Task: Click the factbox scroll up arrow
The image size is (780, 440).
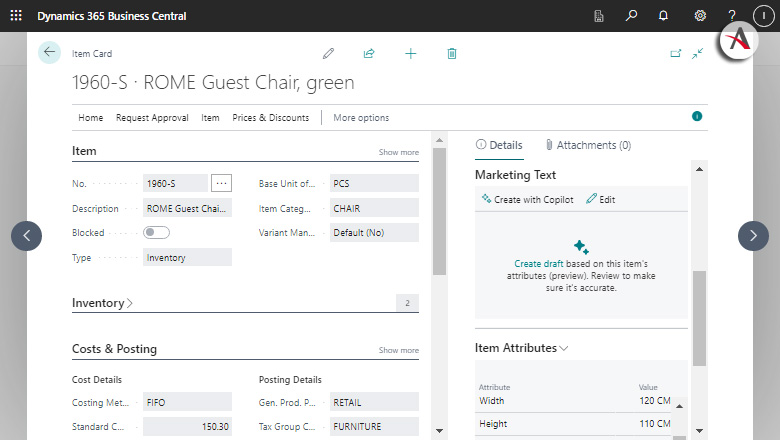Action: pyautogui.click(x=699, y=169)
